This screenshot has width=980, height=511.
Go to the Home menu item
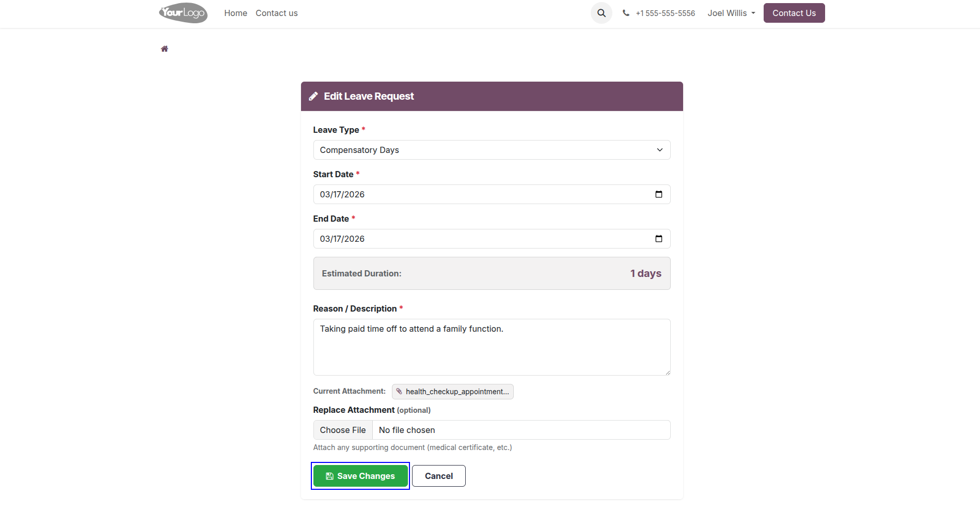point(235,13)
